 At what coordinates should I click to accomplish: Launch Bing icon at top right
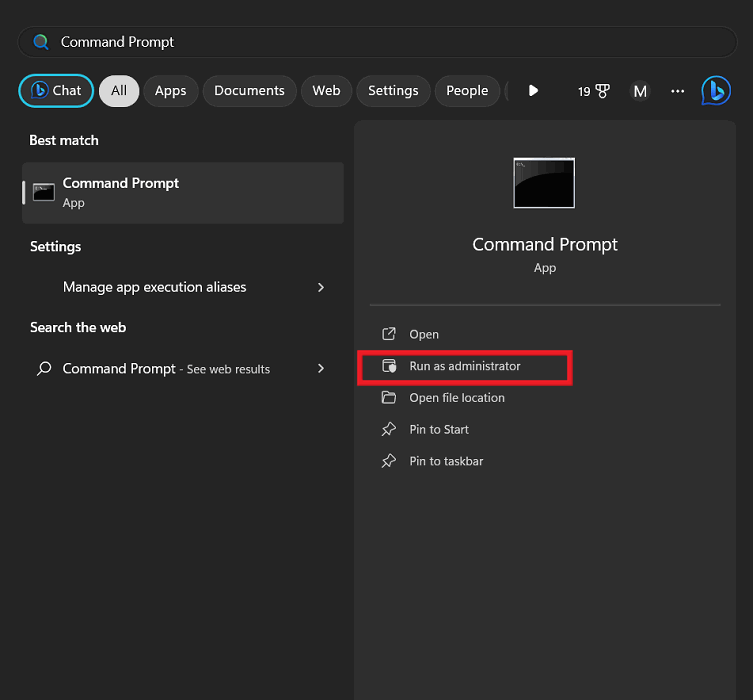pyautogui.click(x=716, y=91)
